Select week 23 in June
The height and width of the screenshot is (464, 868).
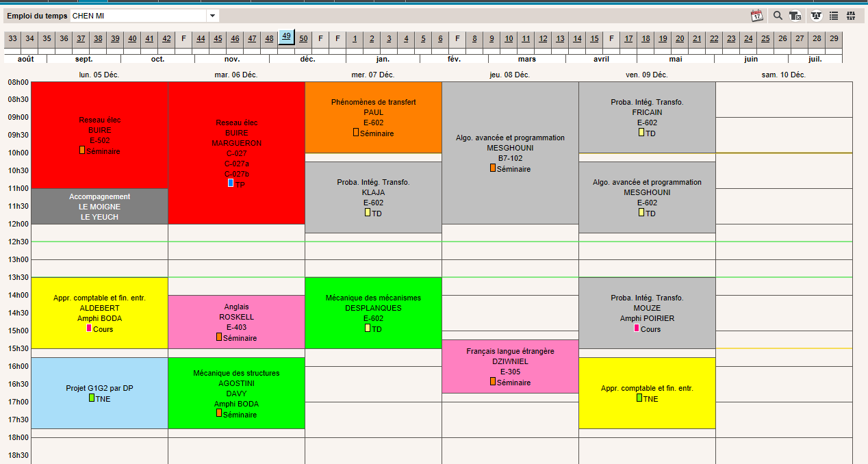click(731, 39)
